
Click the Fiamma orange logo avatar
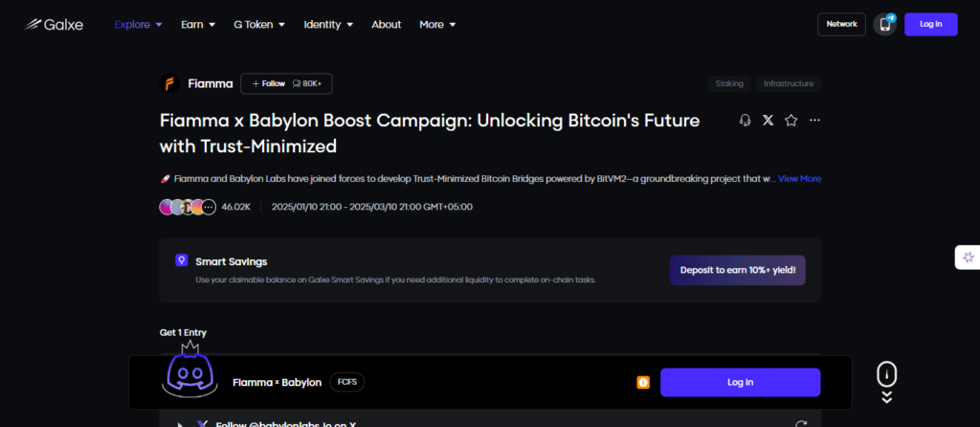click(x=170, y=83)
